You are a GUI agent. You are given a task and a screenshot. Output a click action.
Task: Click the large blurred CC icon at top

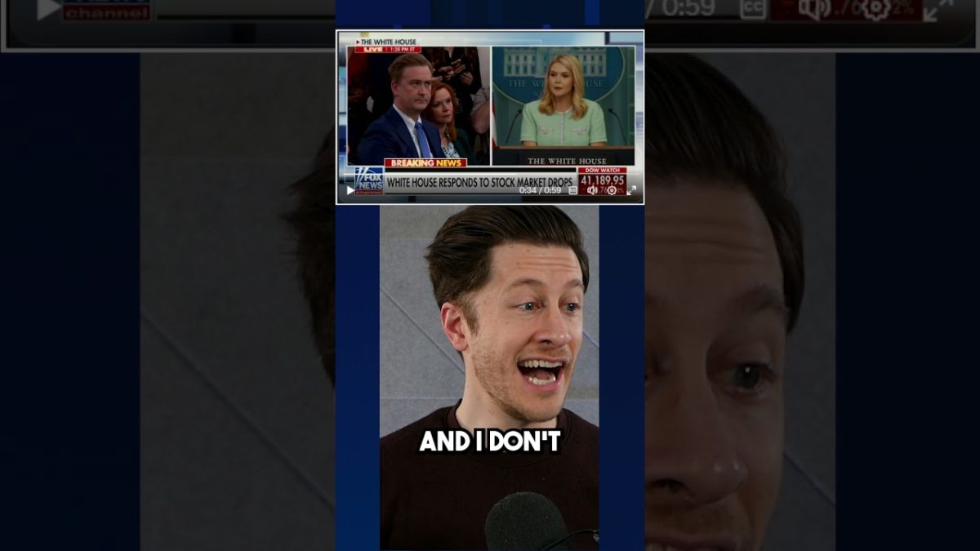tap(753, 9)
